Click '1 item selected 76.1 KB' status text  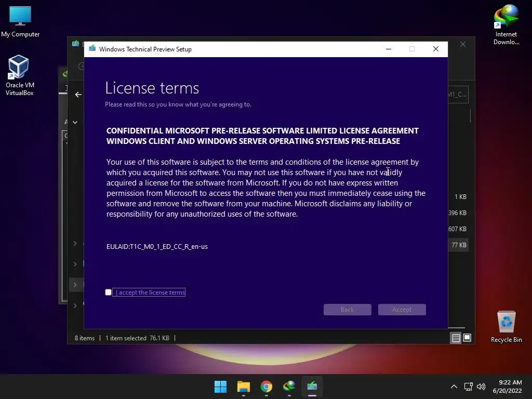137,338
